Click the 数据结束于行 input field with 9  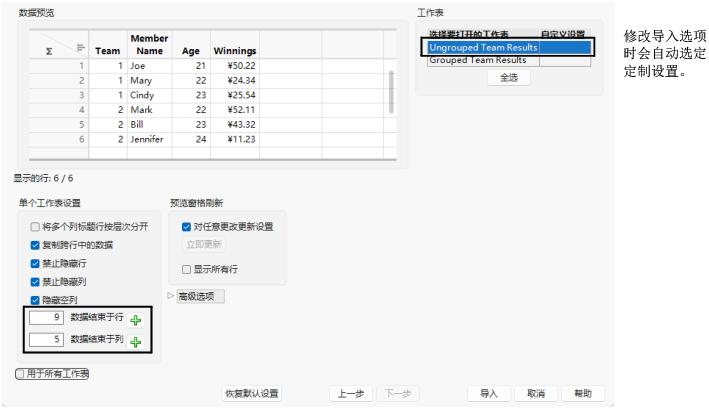(46, 317)
